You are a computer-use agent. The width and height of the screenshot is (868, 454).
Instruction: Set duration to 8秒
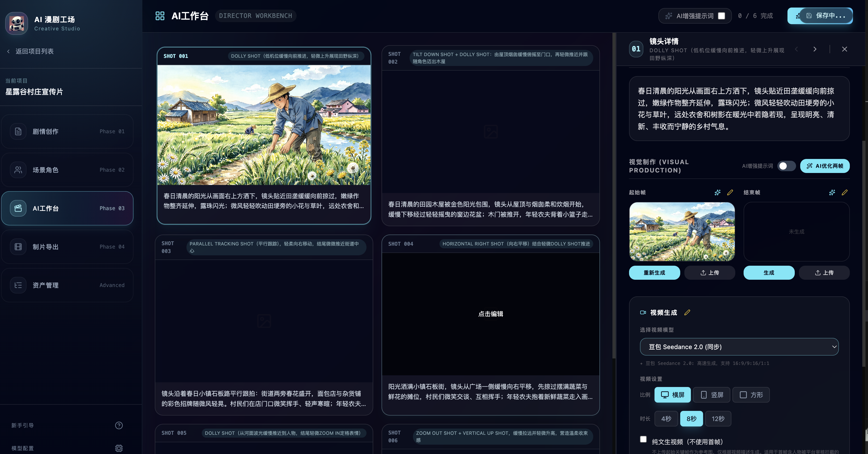click(x=691, y=419)
